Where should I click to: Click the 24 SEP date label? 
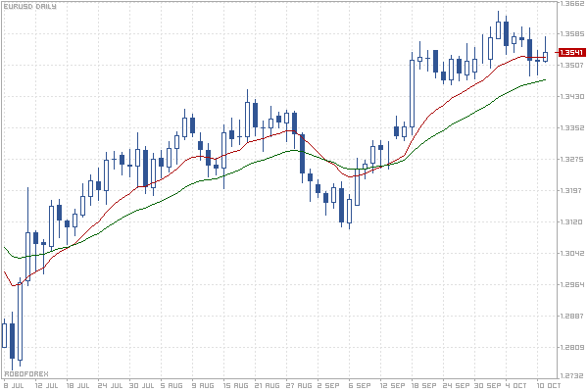(x=456, y=385)
